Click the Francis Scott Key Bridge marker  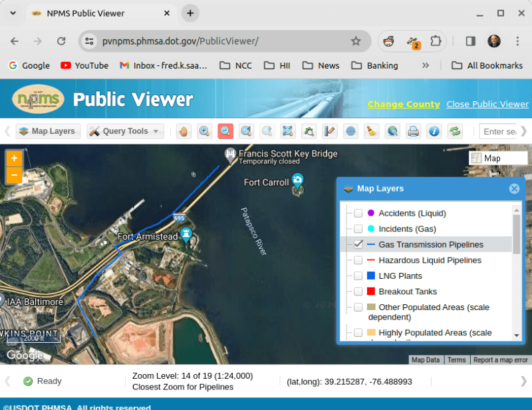tap(230, 156)
